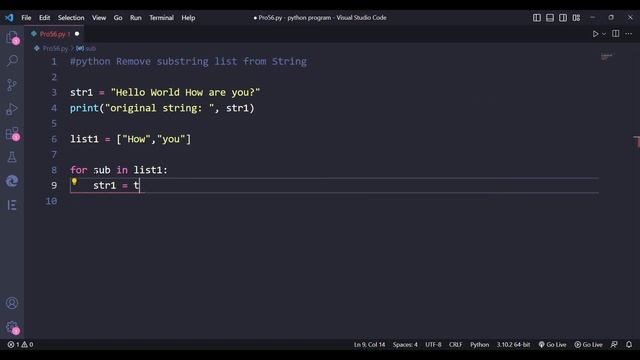Change end of line sequence CRLF

456,344
